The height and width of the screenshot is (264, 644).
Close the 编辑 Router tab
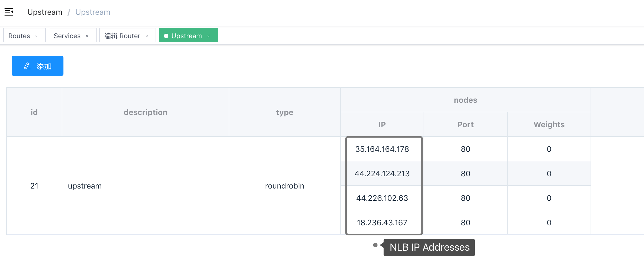coord(147,36)
